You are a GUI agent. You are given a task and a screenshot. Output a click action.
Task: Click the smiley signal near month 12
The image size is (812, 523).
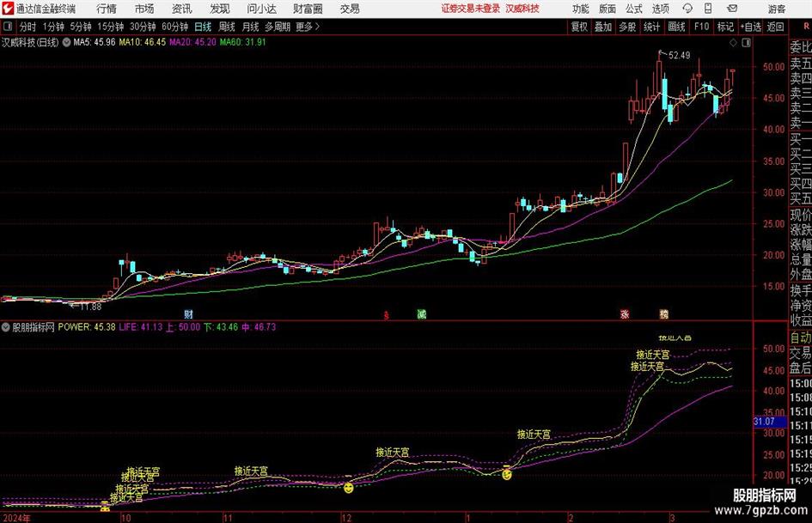coord(349,487)
